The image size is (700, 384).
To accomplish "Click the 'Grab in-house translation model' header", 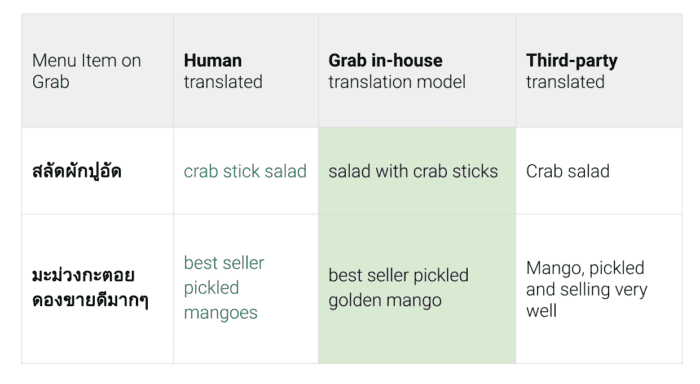I will [417, 71].
